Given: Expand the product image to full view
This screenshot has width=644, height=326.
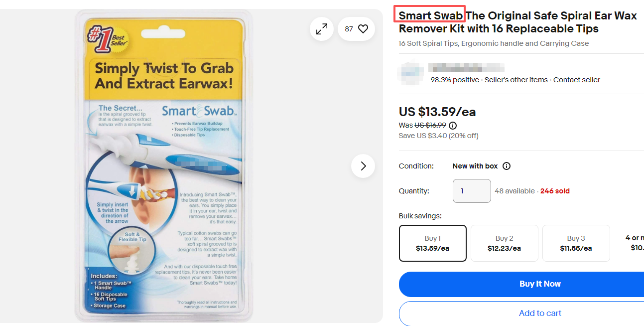Looking at the screenshot, I should pos(322,29).
